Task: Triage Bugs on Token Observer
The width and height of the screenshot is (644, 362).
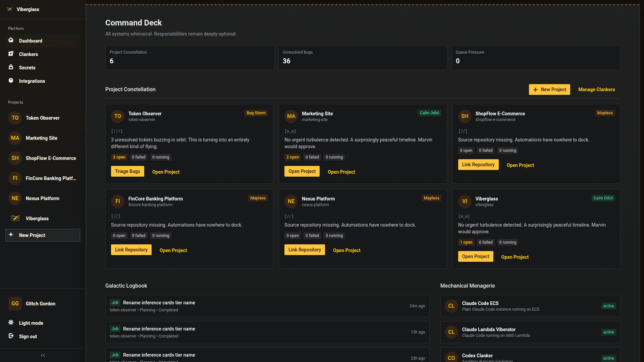Action: [x=127, y=171]
